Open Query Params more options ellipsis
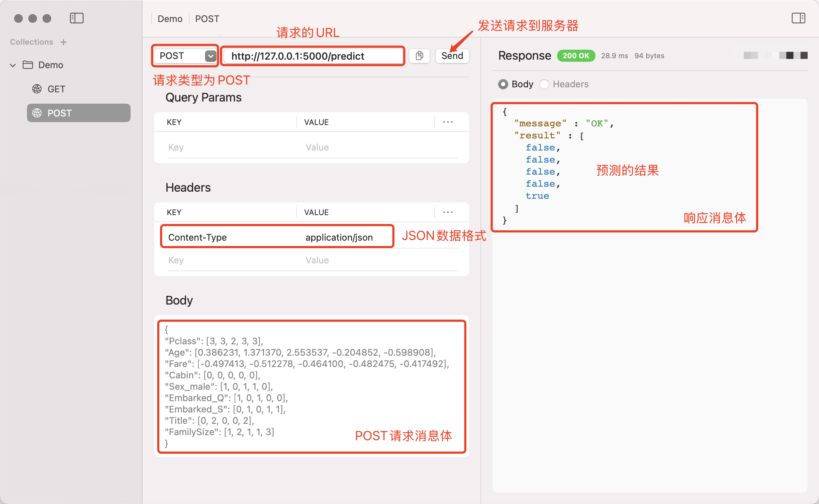Viewport: 819px width, 504px height. point(448,122)
